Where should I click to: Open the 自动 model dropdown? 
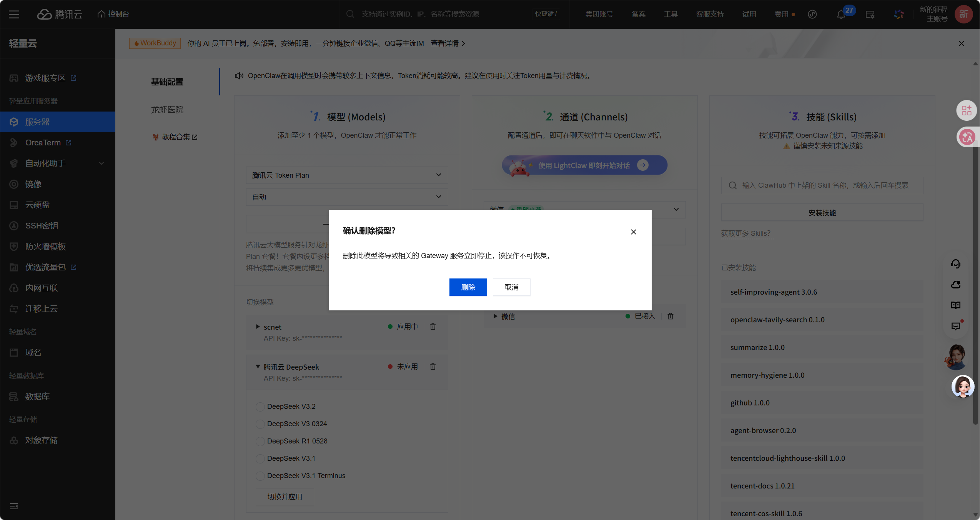tap(347, 197)
